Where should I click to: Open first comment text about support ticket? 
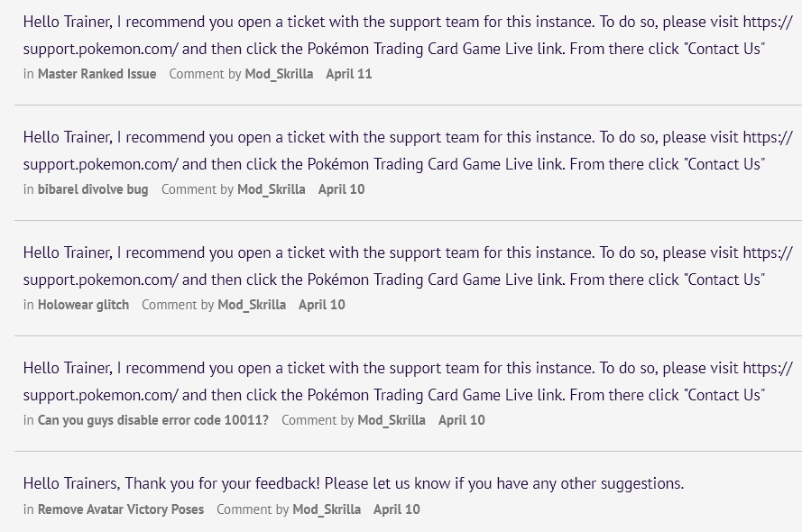[408, 35]
